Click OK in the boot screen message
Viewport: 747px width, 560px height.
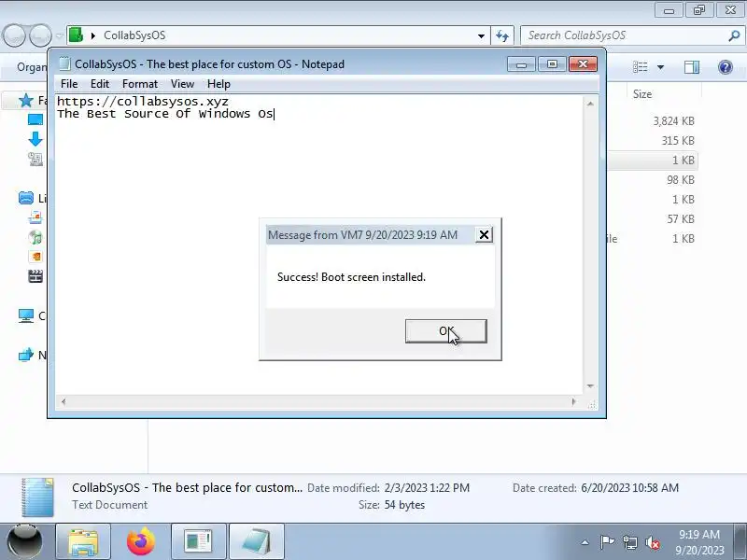[446, 331]
